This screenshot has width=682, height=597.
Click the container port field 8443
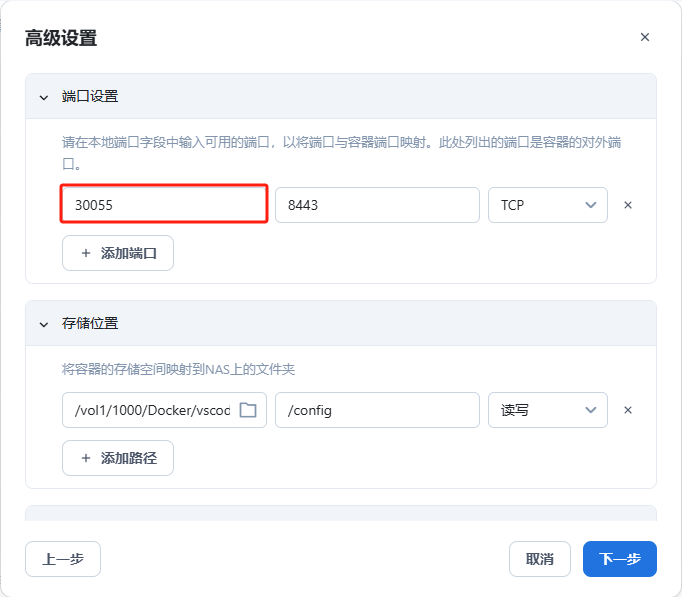point(377,205)
